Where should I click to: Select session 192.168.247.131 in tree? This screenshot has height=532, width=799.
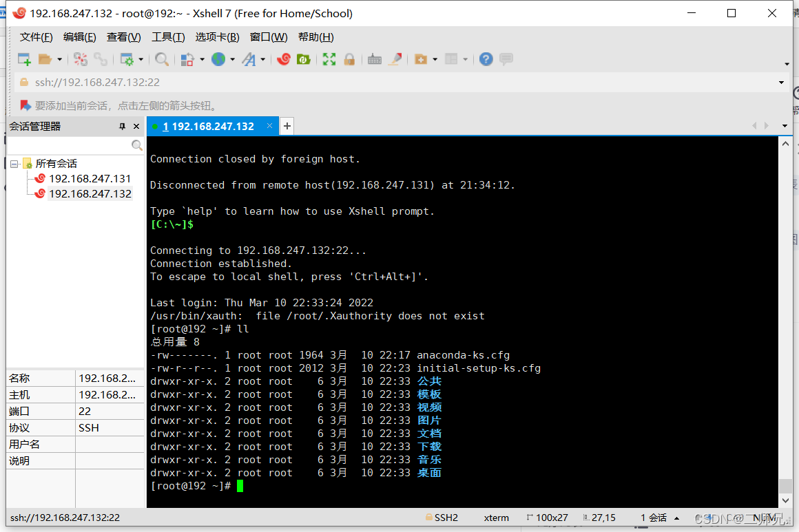coord(90,179)
